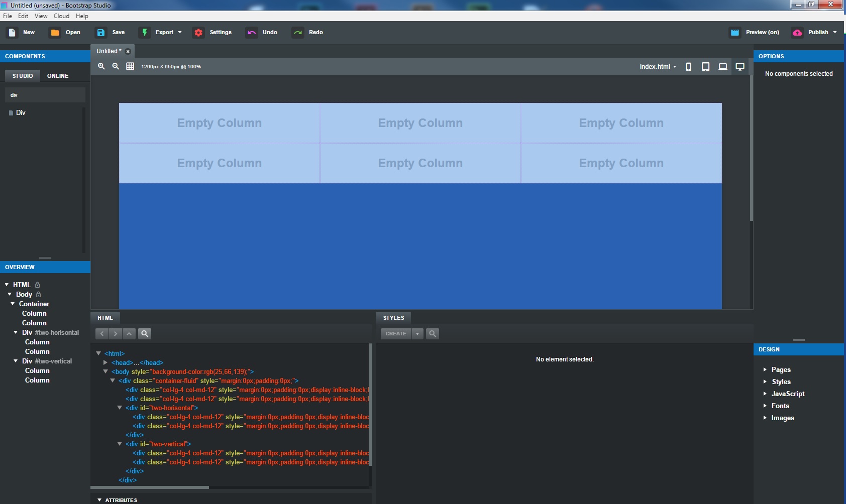Click lock icon next to Body

39,294
